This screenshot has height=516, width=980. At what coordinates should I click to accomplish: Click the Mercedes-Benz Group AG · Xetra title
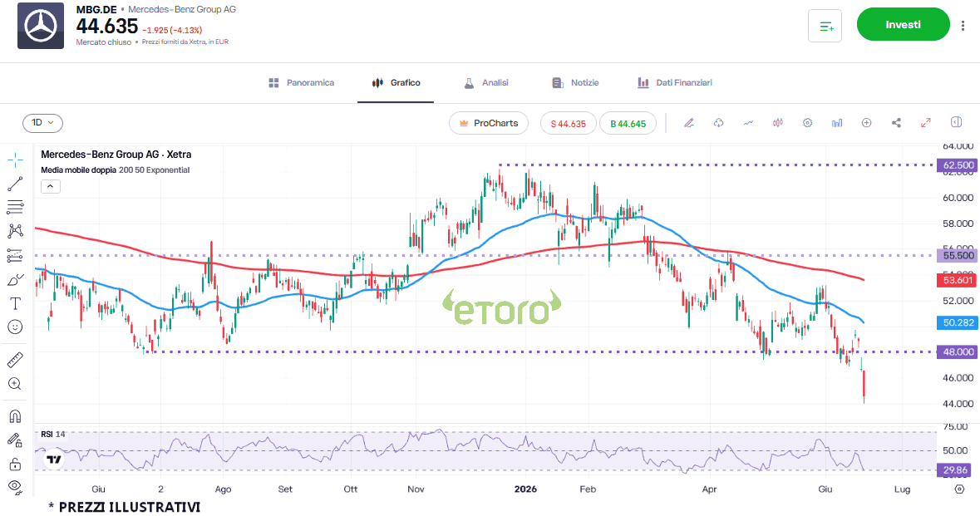click(x=116, y=155)
